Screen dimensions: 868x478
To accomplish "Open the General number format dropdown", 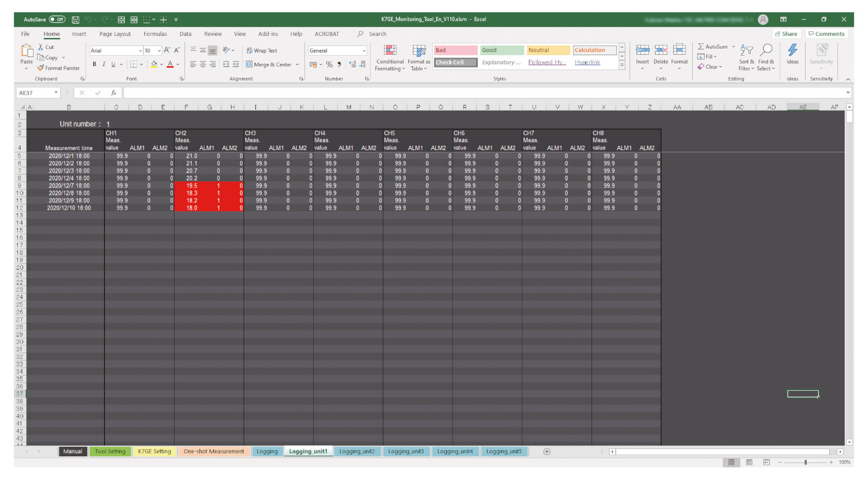I will 364,51.
